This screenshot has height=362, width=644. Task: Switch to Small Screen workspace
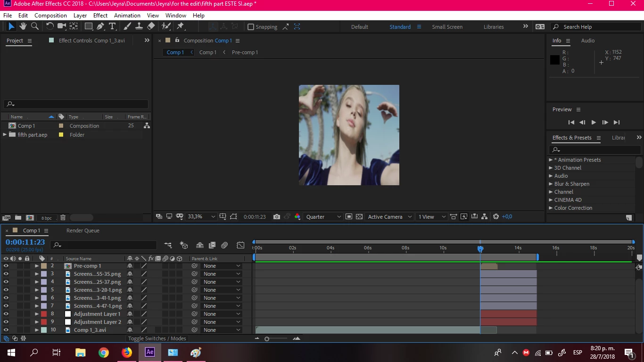pyautogui.click(x=447, y=27)
